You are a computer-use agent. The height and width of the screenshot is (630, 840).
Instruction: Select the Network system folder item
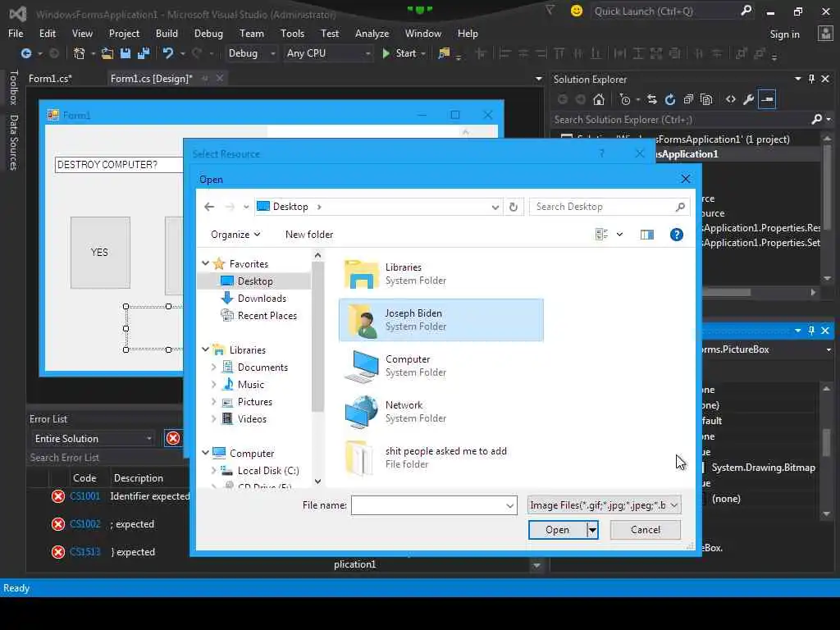(441, 412)
